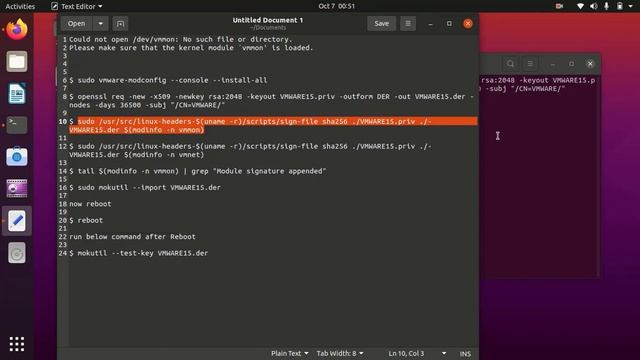Click the 'Untitled Document 1' title
This screenshot has width=640, height=360.
click(268, 20)
